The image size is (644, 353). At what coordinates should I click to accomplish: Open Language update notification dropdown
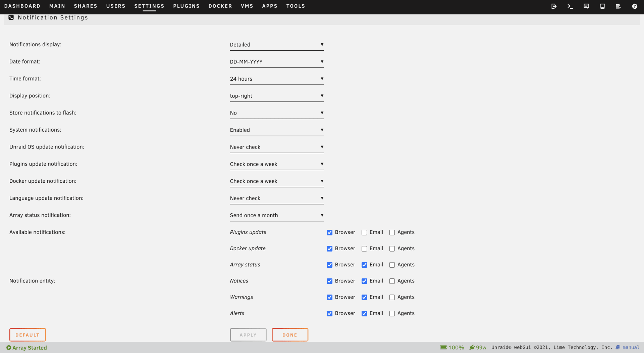pyautogui.click(x=277, y=198)
